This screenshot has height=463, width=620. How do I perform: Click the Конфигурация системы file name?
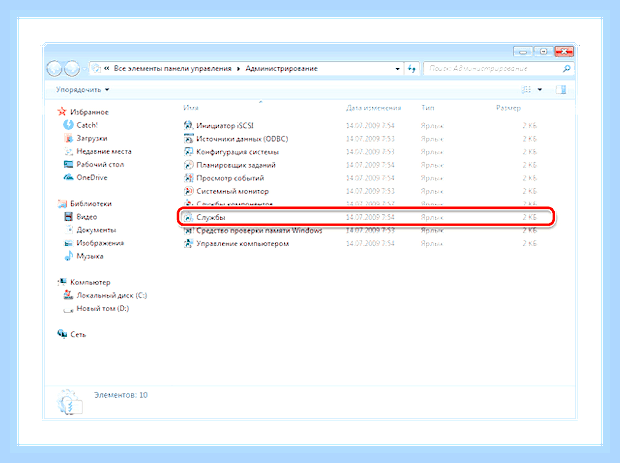click(237, 152)
